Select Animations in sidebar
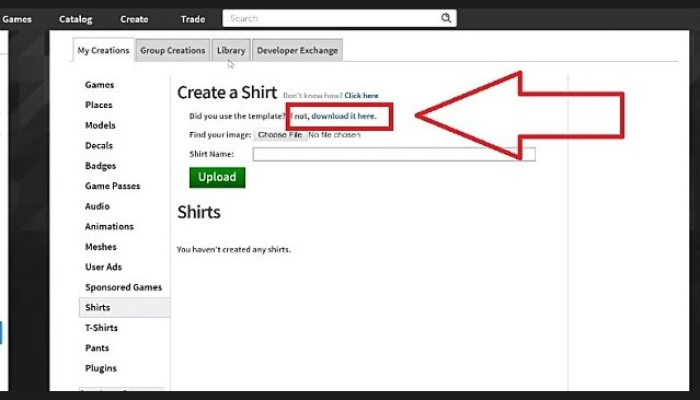Viewport: 700px width, 400px height. pyautogui.click(x=109, y=226)
